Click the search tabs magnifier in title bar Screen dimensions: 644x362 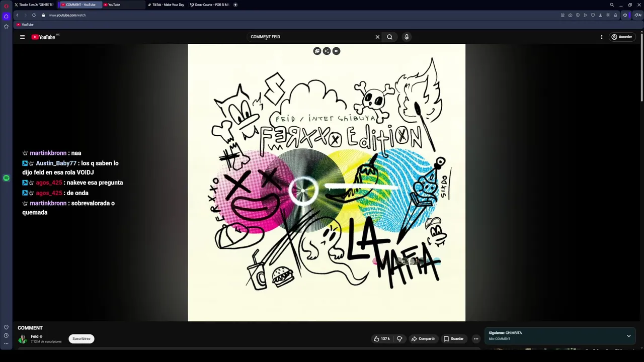[612, 5]
